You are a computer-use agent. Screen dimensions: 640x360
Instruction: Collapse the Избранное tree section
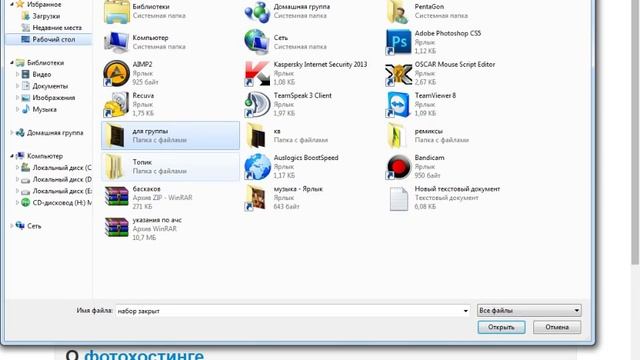(x=12, y=4)
